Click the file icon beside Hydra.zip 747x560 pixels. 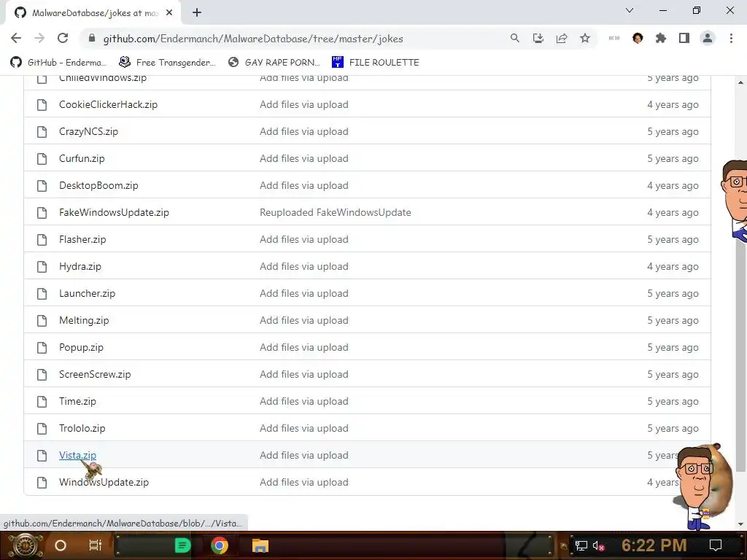[42, 267]
